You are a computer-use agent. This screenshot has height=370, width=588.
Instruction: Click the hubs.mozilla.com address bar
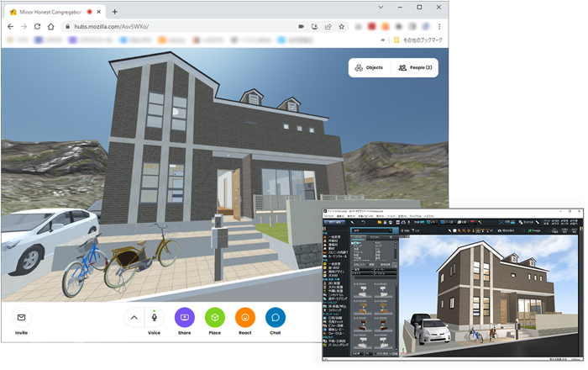[x=168, y=26]
